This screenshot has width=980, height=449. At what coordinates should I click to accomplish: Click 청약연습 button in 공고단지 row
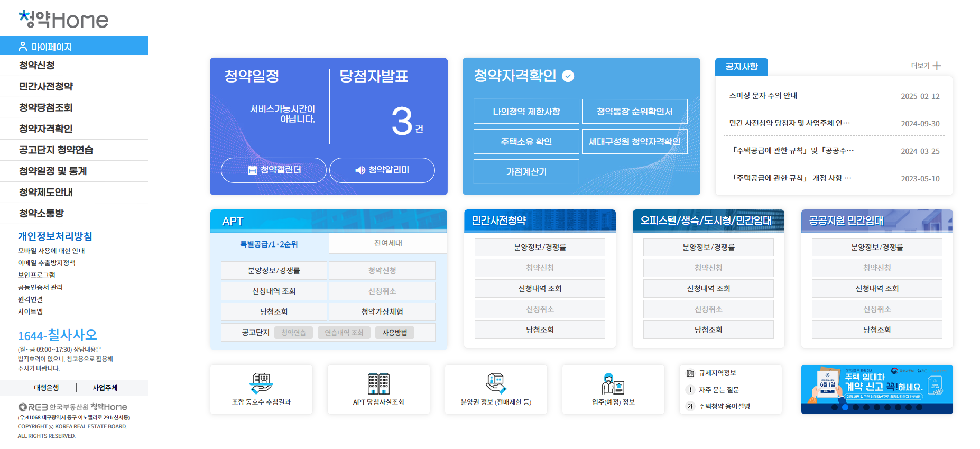click(x=293, y=333)
